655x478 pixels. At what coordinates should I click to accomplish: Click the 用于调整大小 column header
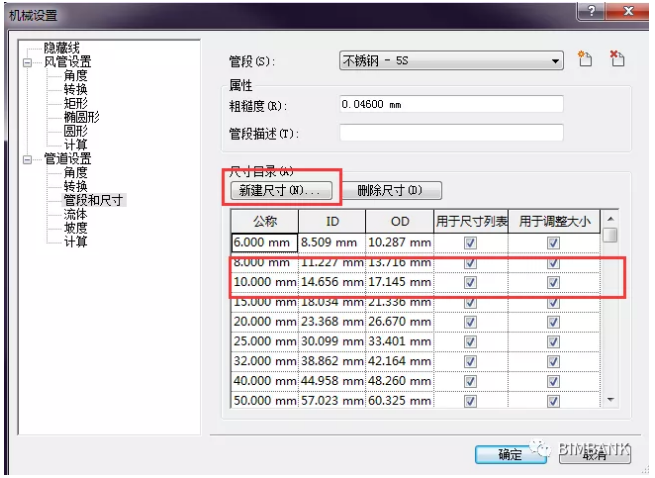click(554, 221)
